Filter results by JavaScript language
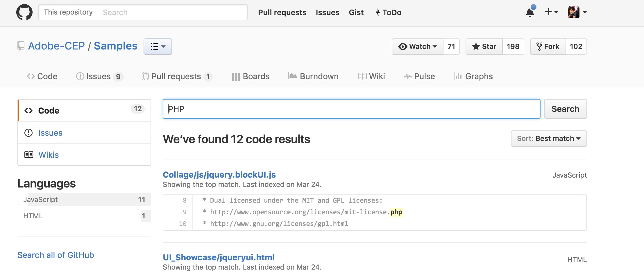The image size is (644, 276). [84, 200]
